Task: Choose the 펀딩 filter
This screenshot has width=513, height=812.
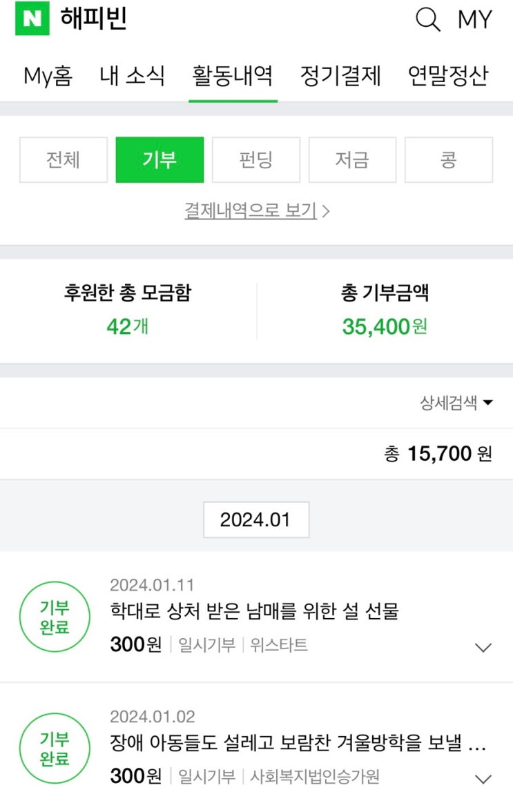Action: click(x=256, y=160)
